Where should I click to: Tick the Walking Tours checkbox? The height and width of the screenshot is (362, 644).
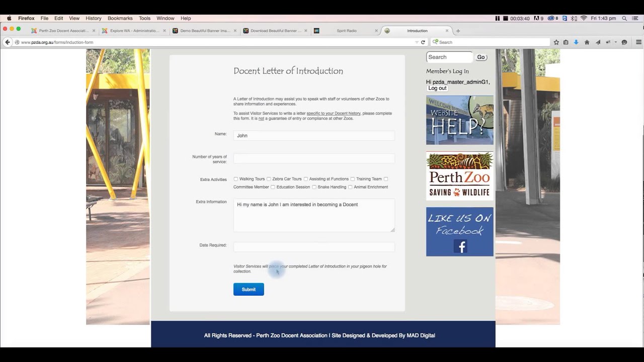(x=236, y=179)
